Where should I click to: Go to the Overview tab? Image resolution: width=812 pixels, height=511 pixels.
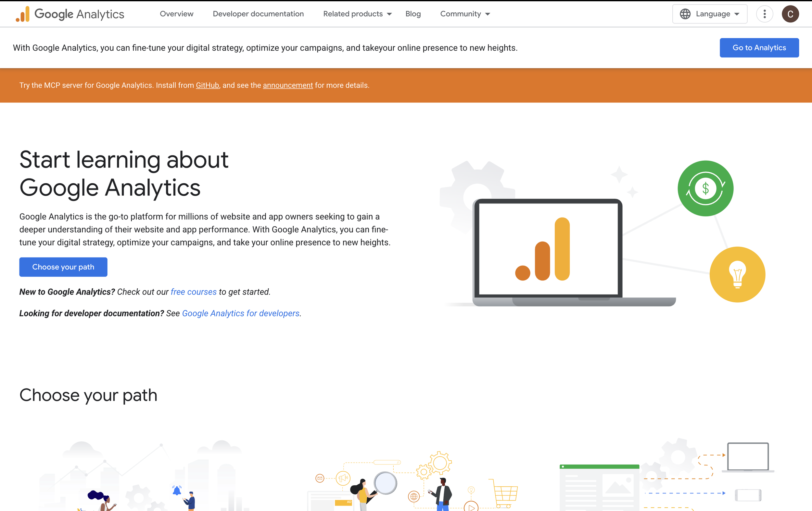pos(176,14)
